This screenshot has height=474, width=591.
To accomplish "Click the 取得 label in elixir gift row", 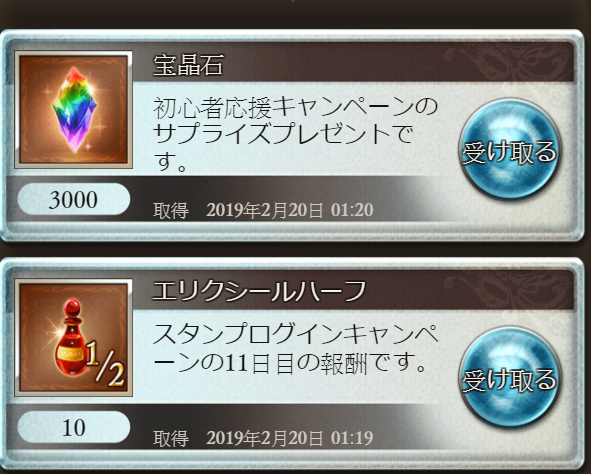I will coord(171,439).
